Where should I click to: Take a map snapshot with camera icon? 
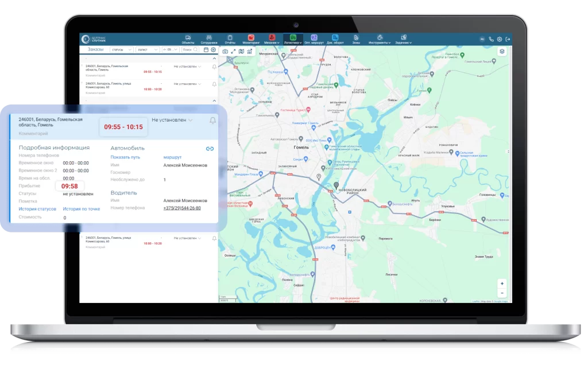click(x=225, y=51)
